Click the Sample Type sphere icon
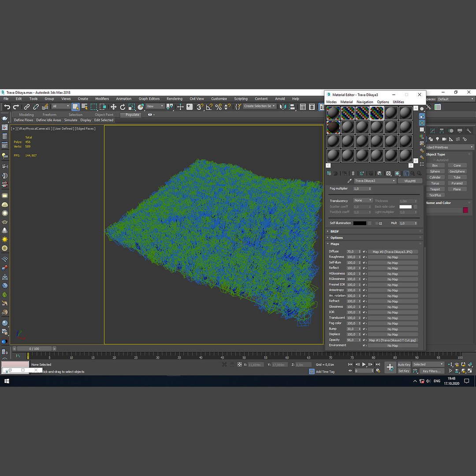This screenshot has width=476, height=476. 422,109
